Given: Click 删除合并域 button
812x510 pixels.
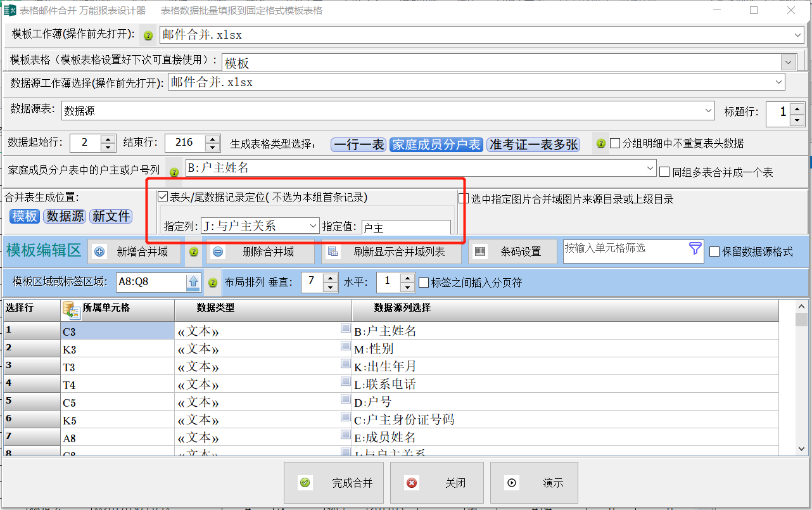Looking at the screenshot, I should 260,252.
